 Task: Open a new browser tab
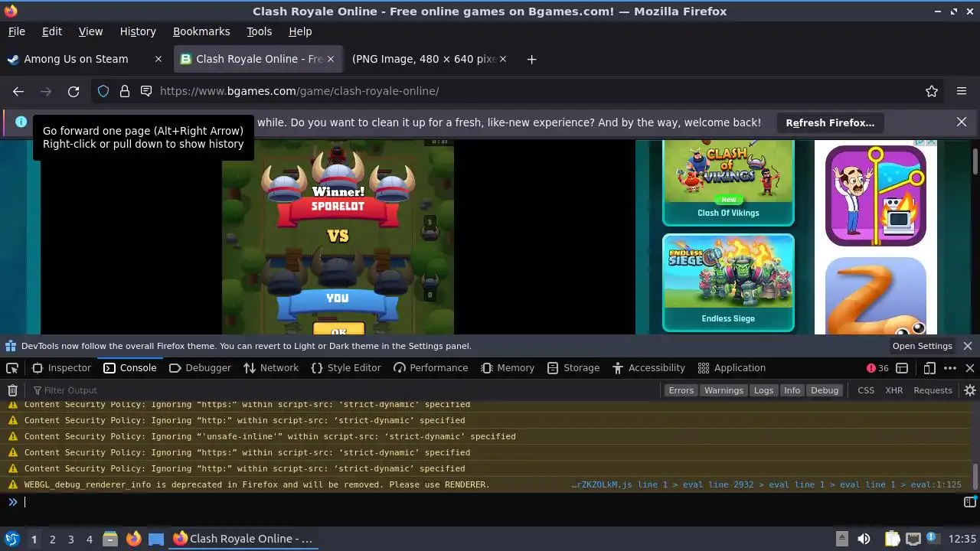[x=531, y=59]
